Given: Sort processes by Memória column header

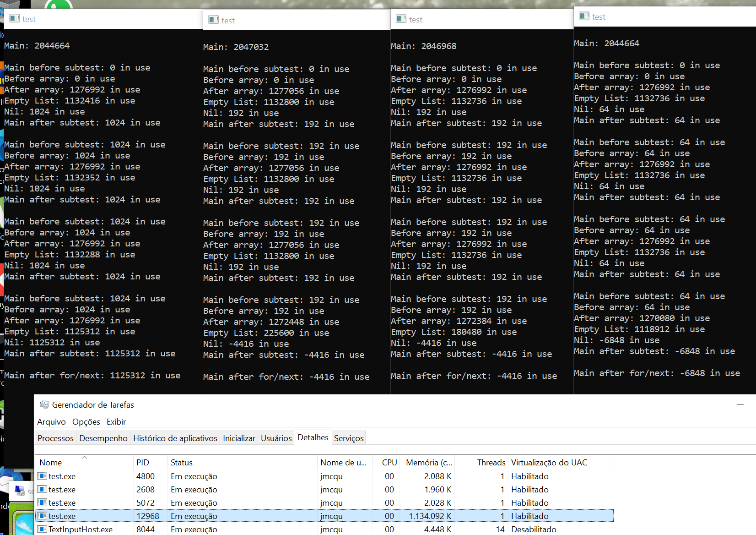Looking at the screenshot, I should click(428, 463).
